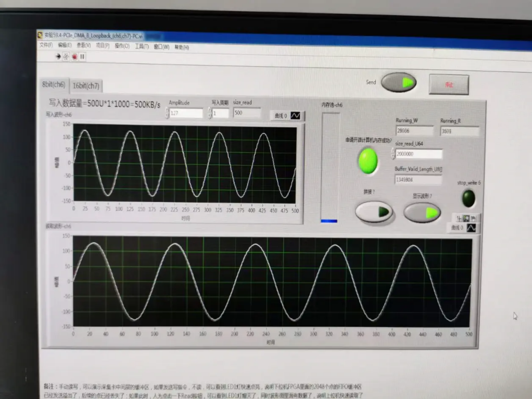Click the size_read_U64 stepper arrows
The height and width of the screenshot is (399, 532).
click(x=393, y=154)
